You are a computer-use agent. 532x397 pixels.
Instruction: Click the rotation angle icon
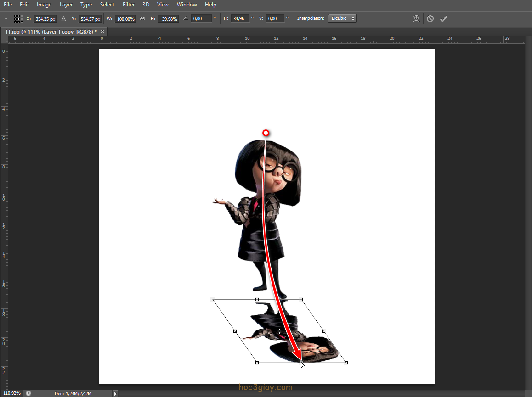[185, 19]
